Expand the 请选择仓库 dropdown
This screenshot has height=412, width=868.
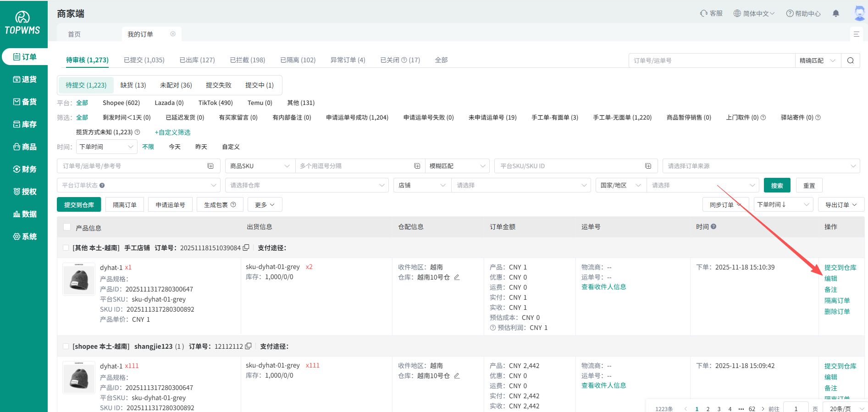(306, 185)
